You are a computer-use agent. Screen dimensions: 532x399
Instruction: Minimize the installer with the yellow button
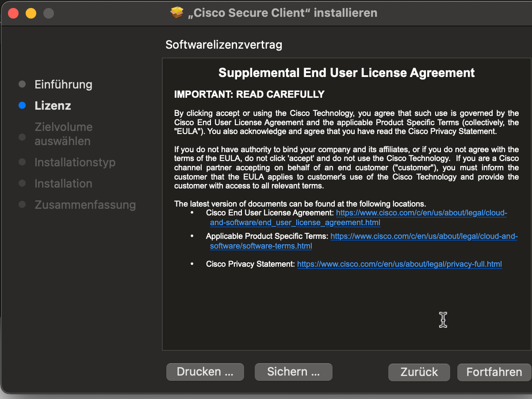point(31,13)
